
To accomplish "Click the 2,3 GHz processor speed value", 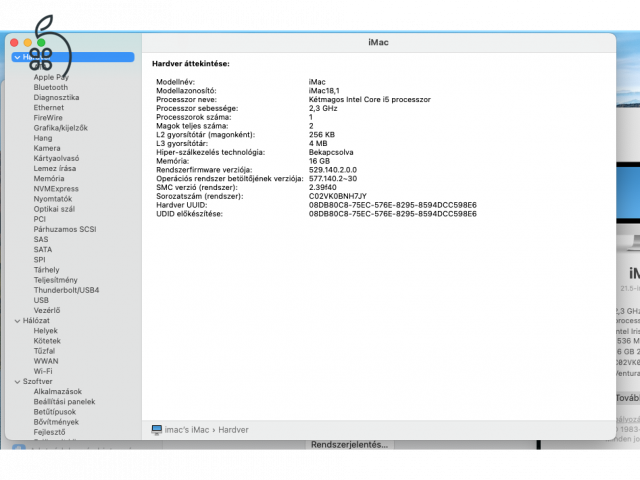I will point(323,109).
